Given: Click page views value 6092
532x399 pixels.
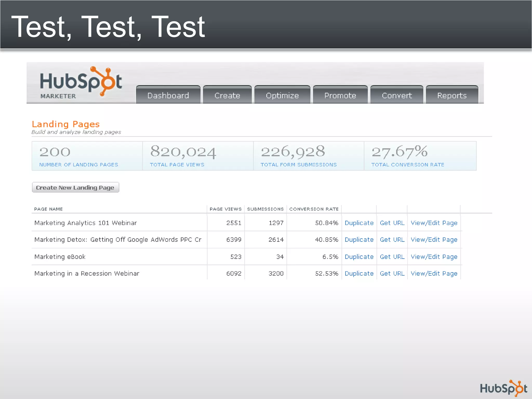Looking at the screenshot, I should [234, 273].
